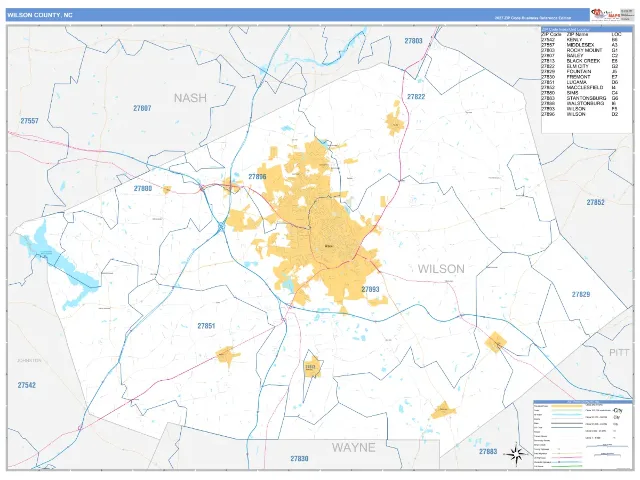Click the Wilson County, NC title
This screenshot has width=640, height=480.
[x=40, y=15]
